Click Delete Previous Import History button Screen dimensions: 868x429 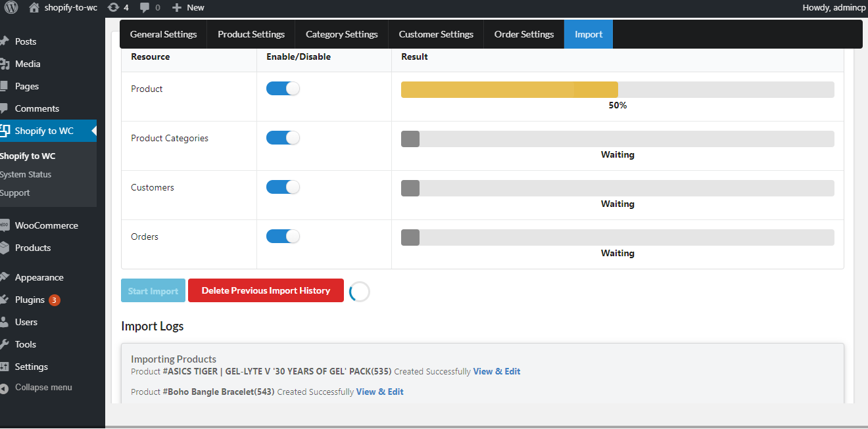(266, 290)
